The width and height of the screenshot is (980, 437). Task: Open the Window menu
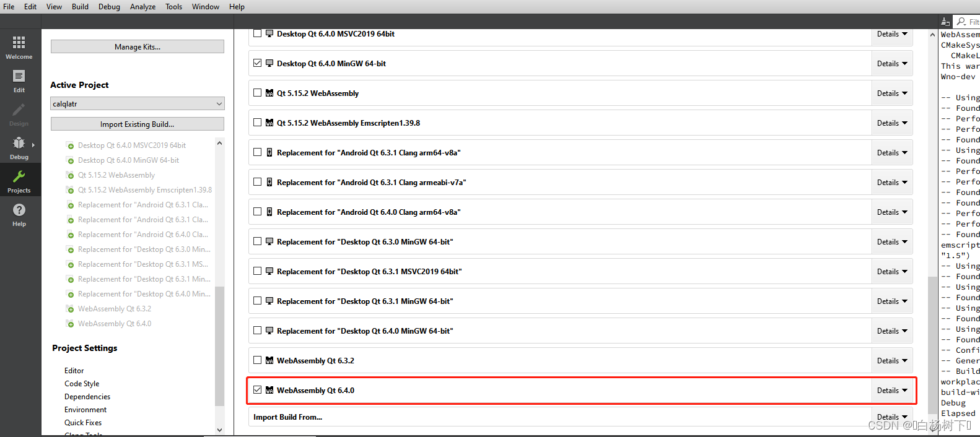(205, 7)
